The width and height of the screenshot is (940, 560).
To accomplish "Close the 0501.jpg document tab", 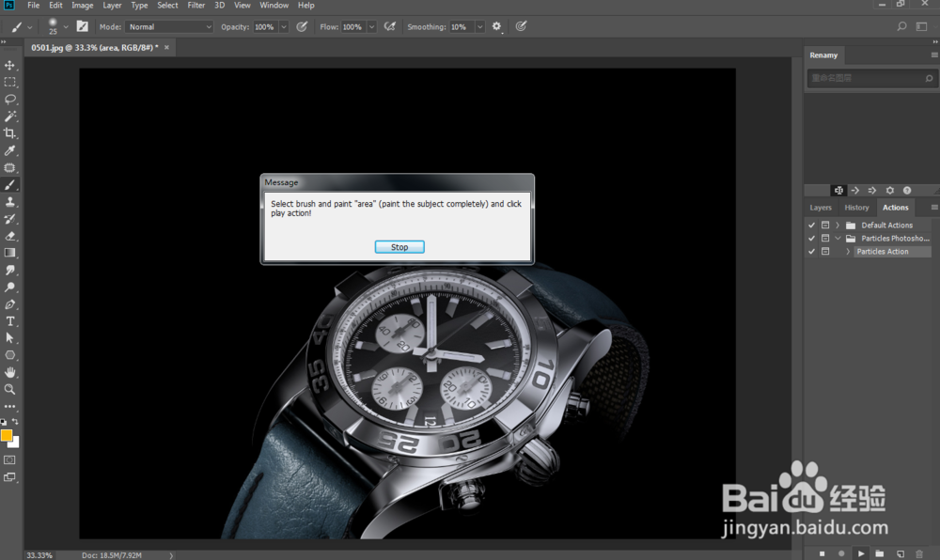I will [x=166, y=47].
